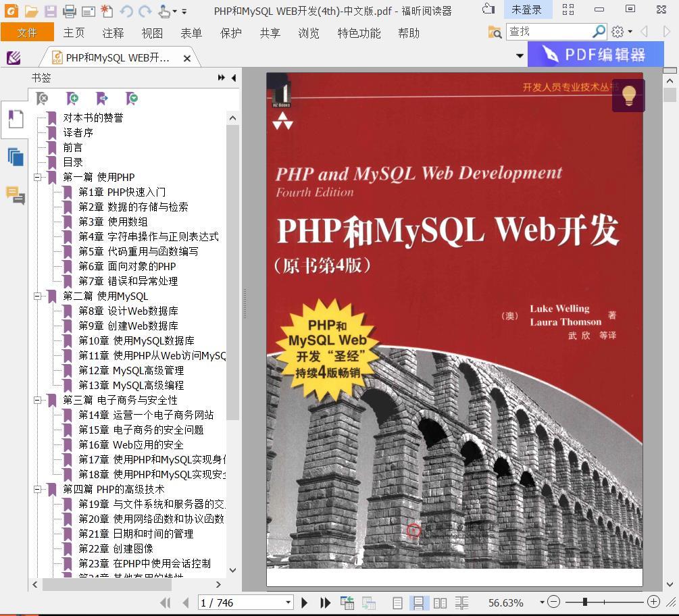The height and width of the screenshot is (616, 679).
Task: Close the PHP和MySQL WEB开... document tab
Action: tap(187, 58)
